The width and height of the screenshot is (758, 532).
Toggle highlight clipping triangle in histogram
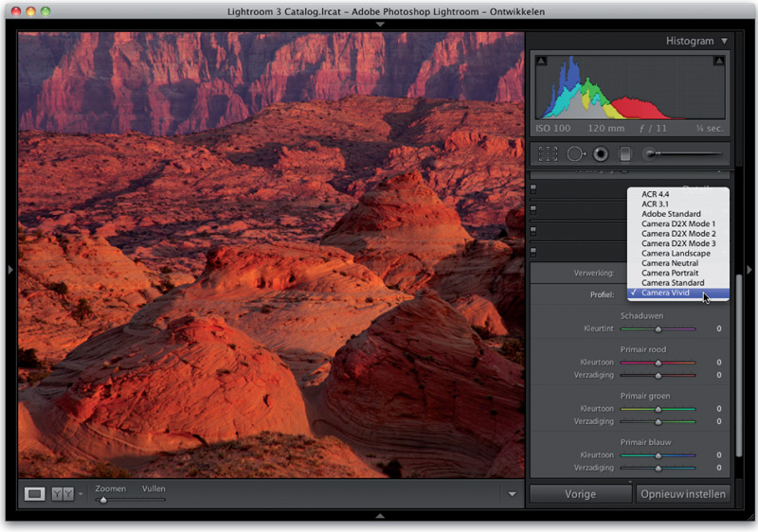coord(719,61)
